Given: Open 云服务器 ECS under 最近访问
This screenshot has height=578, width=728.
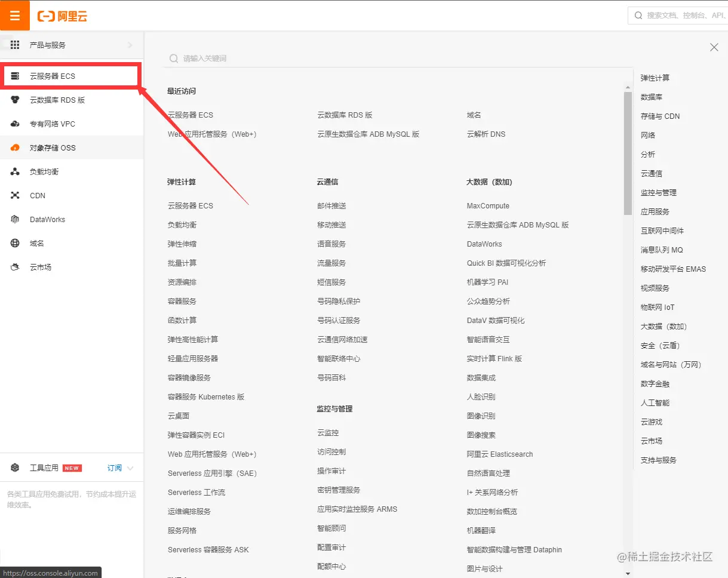Looking at the screenshot, I should point(191,115).
